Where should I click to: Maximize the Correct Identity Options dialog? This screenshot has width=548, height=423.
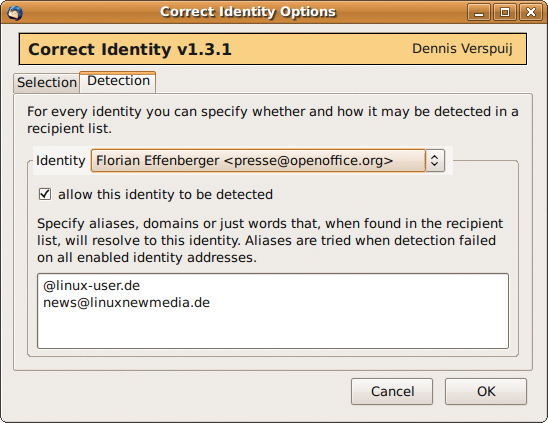(x=505, y=13)
